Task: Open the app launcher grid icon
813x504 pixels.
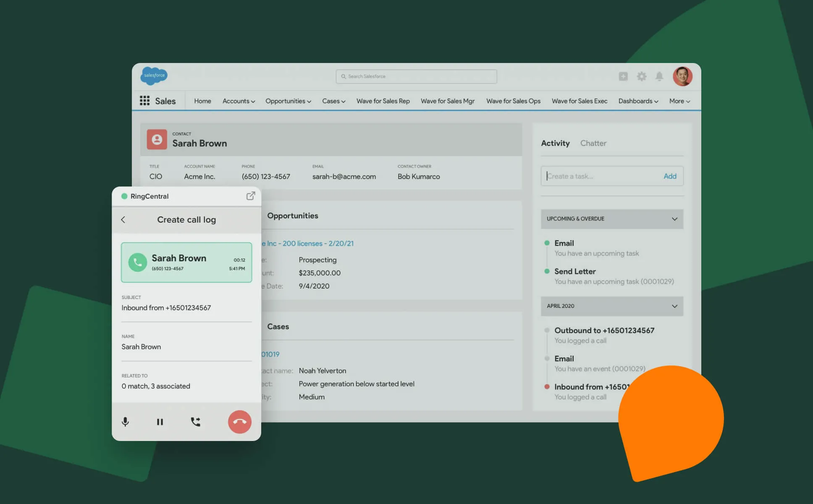Action: tap(144, 101)
